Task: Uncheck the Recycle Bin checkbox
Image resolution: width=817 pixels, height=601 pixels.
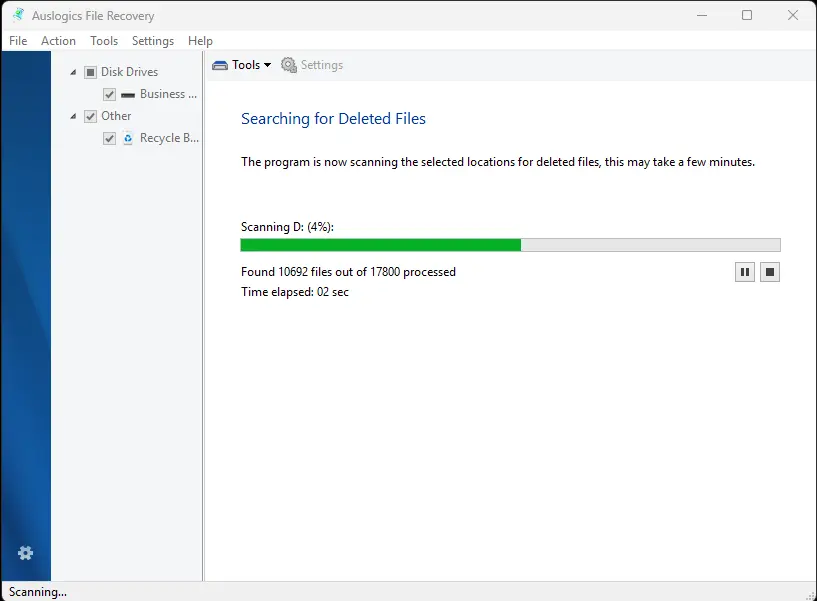Action: pos(109,138)
